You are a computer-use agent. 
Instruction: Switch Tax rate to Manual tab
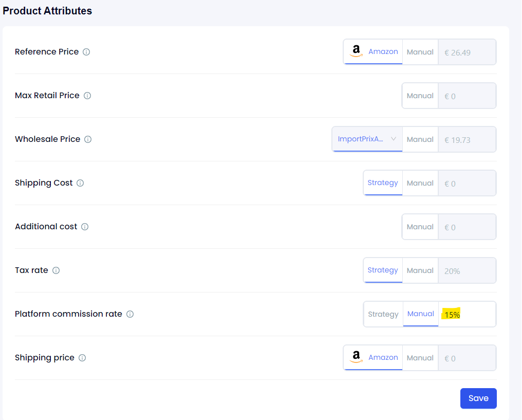(x=420, y=270)
